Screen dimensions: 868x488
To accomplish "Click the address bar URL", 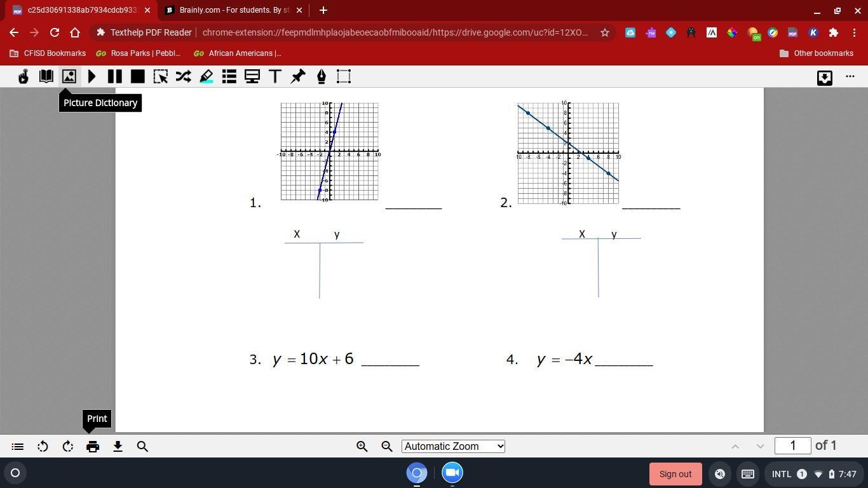I will pyautogui.click(x=395, y=32).
